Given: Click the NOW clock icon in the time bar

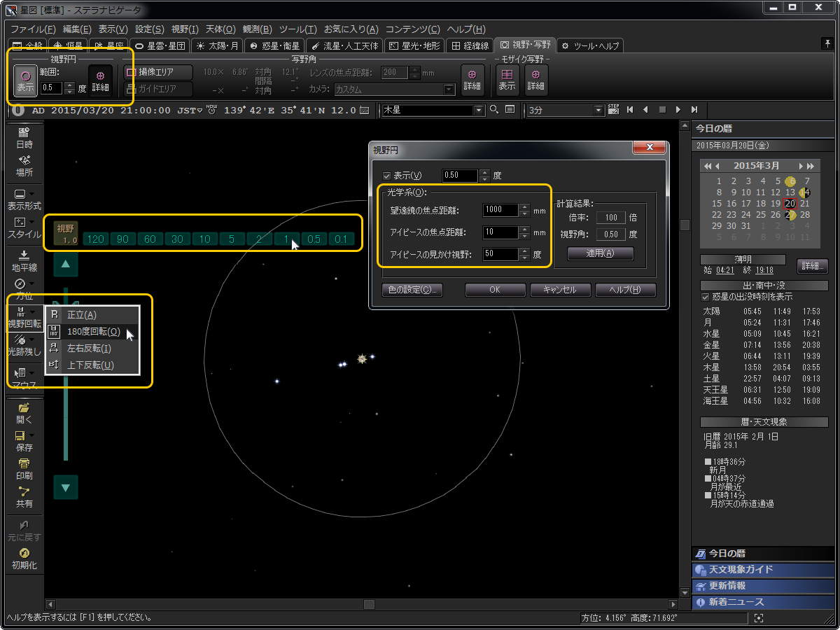Looking at the screenshot, I should point(211,110).
